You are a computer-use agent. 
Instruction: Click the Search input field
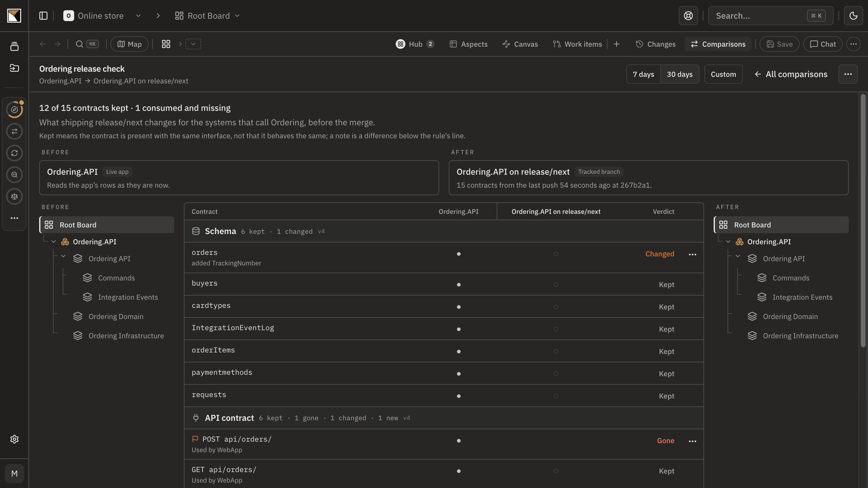coord(771,15)
